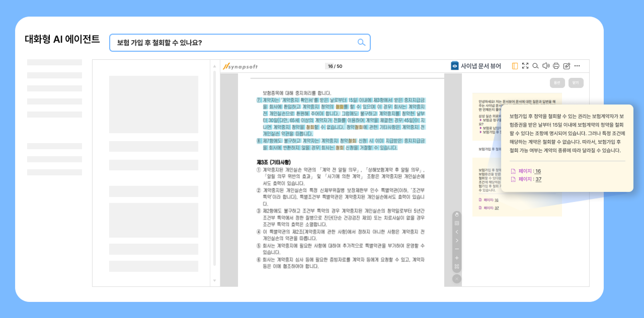Image resolution: width=644 pixels, height=318 pixels.
Task: Print the insurance document
Action: click(x=556, y=66)
